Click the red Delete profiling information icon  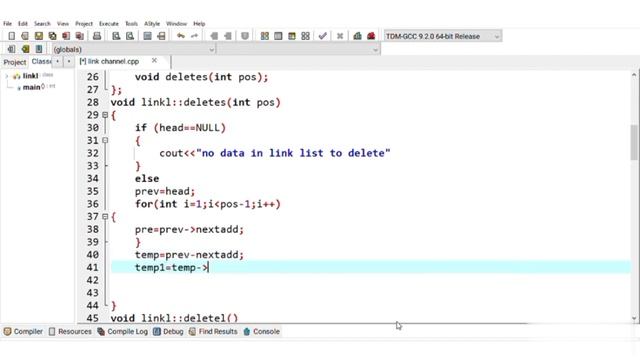click(371, 36)
